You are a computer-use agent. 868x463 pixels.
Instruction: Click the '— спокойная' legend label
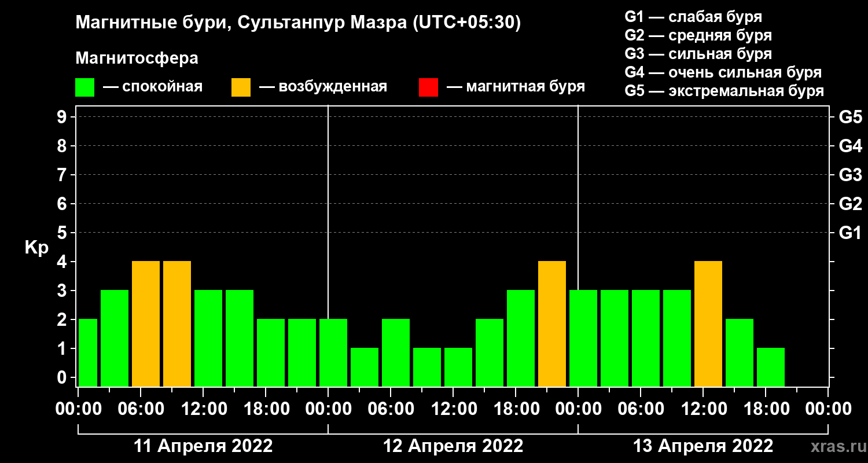click(152, 87)
